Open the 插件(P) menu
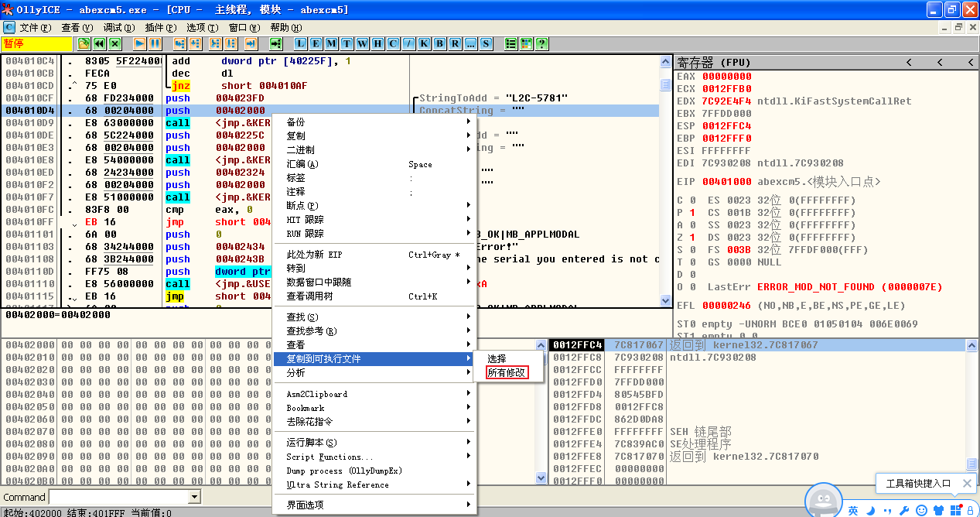980x517 pixels. tap(160, 27)
